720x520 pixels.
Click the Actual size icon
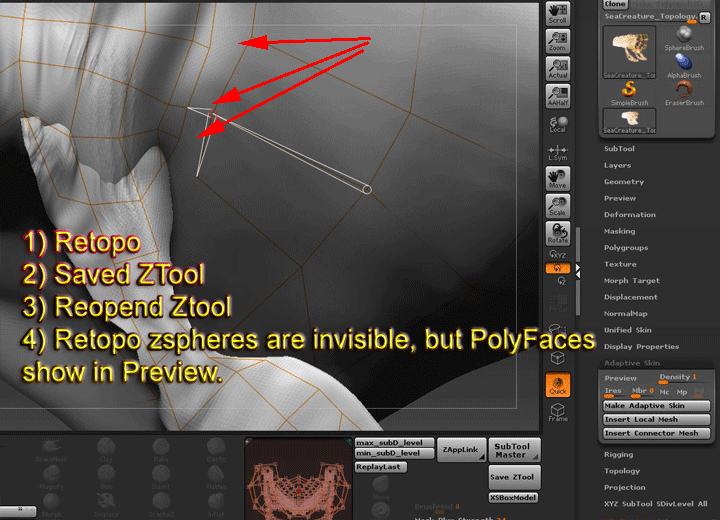point(558,69)
